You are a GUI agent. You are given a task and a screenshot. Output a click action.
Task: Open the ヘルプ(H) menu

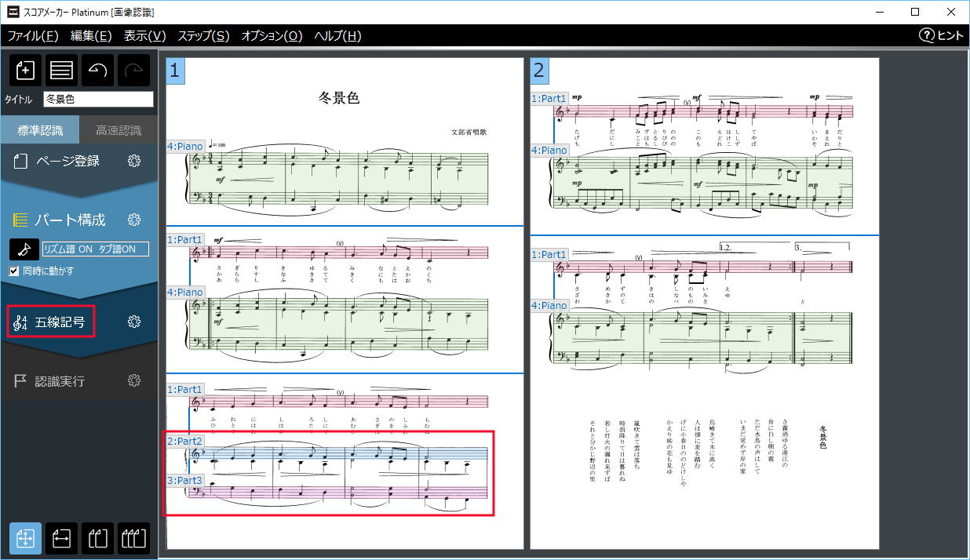tap(338, 36)
